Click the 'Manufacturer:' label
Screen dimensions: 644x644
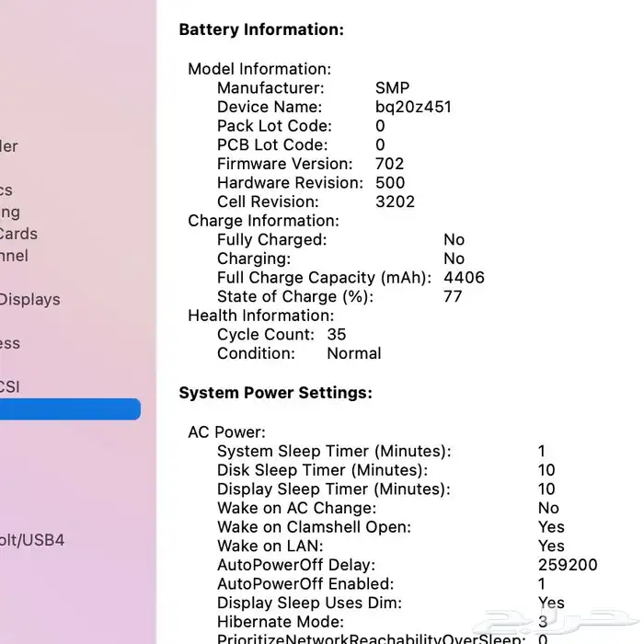270,88
